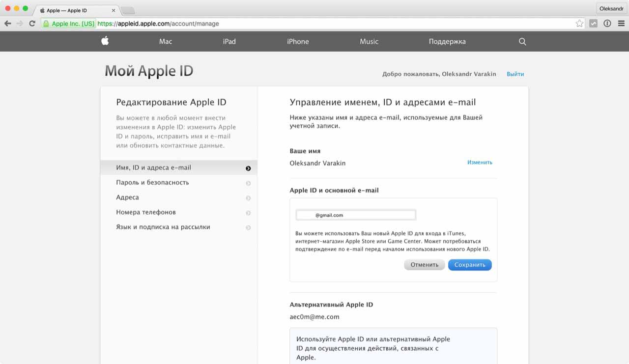Open the Поддержка menu item

coord(447,42)
